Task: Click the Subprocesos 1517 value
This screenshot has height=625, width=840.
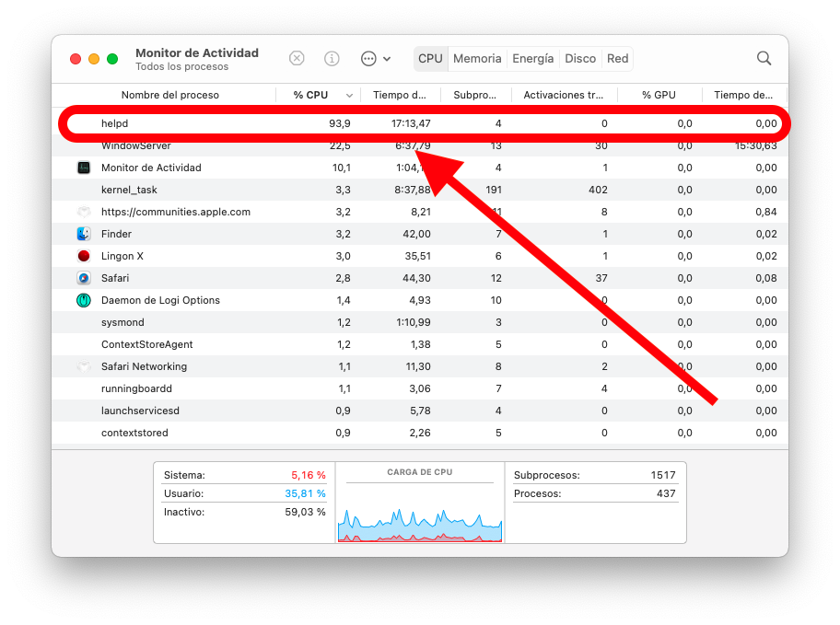Action: [663, 475]
